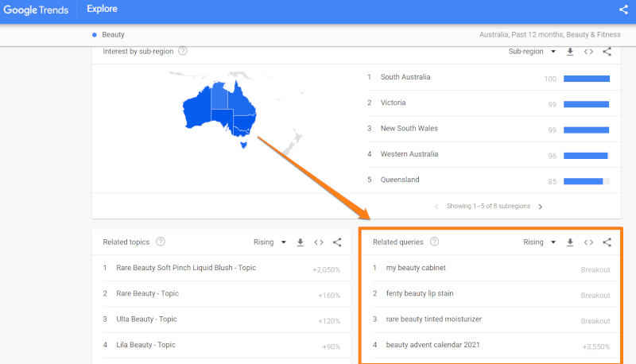Viewport: 636px width, 364px height.
Task: Download the Interest by sub-region data
Action: click(570, 52)
